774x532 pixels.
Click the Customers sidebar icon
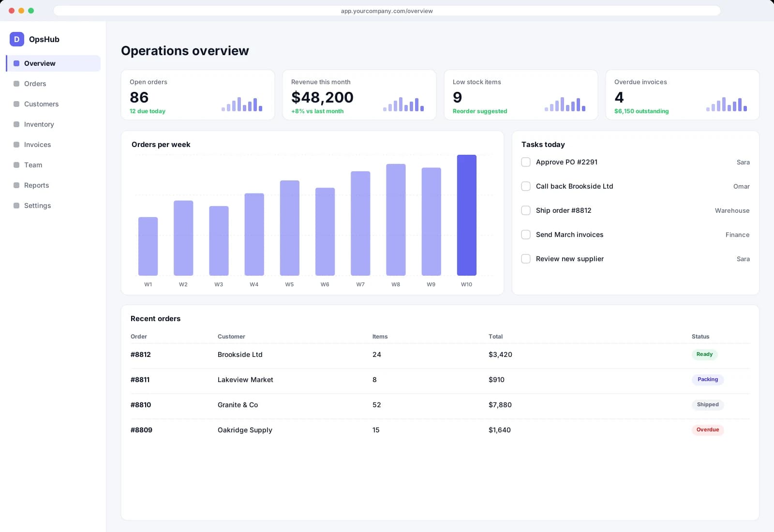pyautogui.click(x=16, y=104)
